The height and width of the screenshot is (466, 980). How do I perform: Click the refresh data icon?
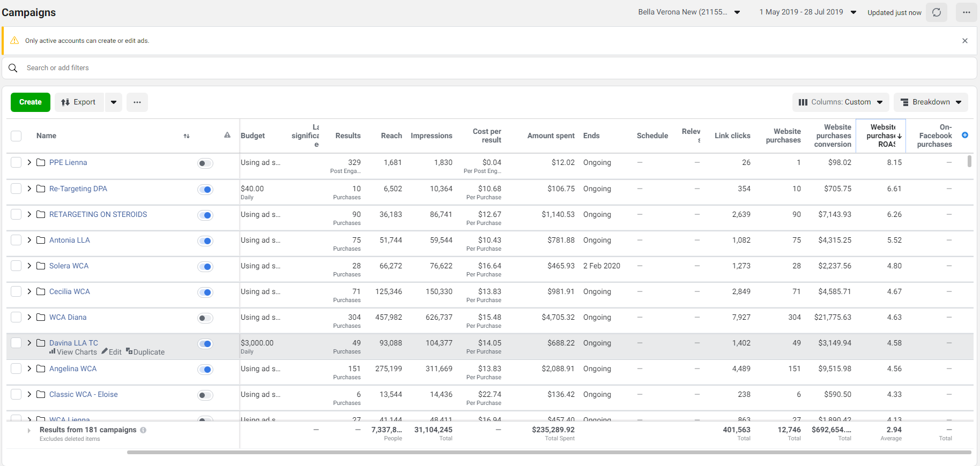click(x=937, y=12)
